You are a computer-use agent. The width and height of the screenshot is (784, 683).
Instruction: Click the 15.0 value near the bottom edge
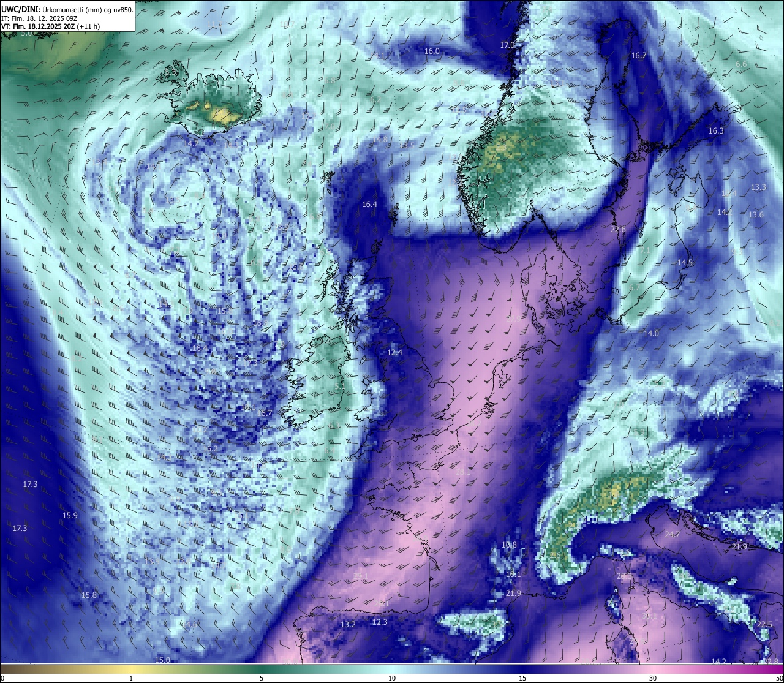[162, 660]
